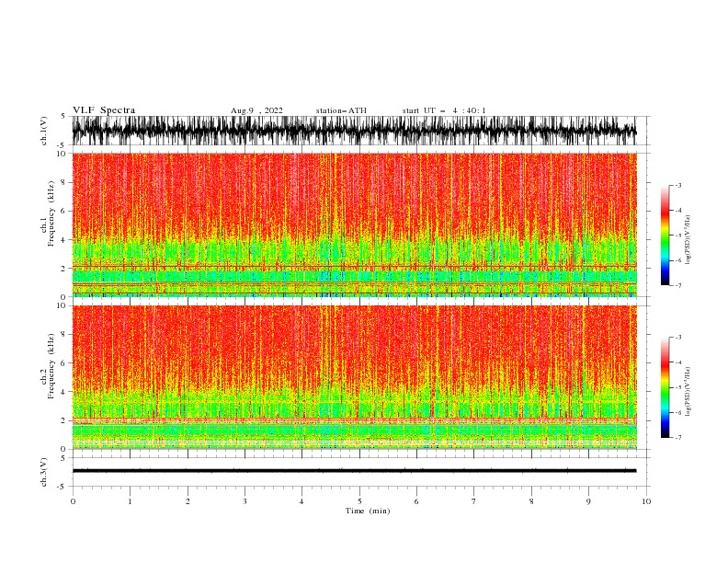This screenshot has width=728, height=563.
Task: Click the time axis tick label "2"
Action: (x=188, y=501)
